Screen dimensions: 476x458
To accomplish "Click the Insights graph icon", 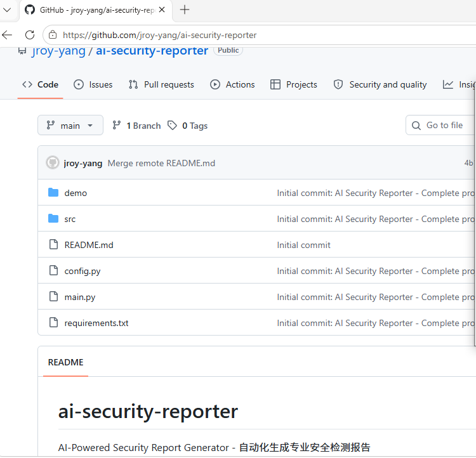I will [448, 84].
